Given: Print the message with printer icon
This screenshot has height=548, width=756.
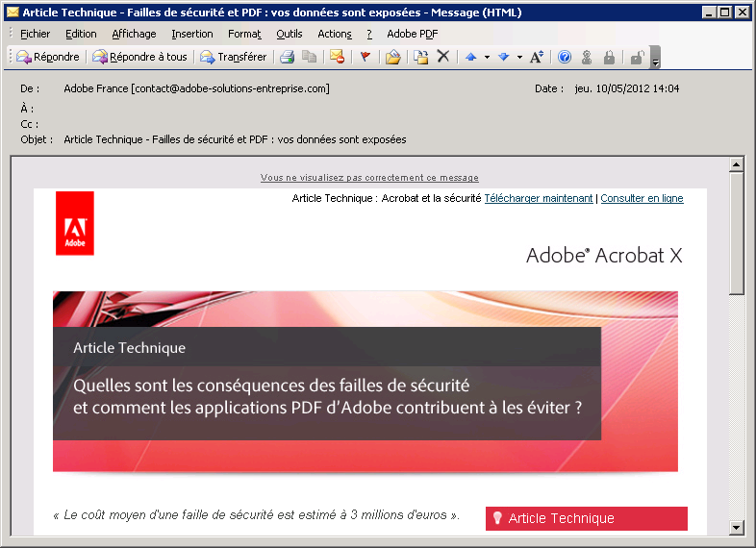Looking at the screenshot, I should click(288, 57).
